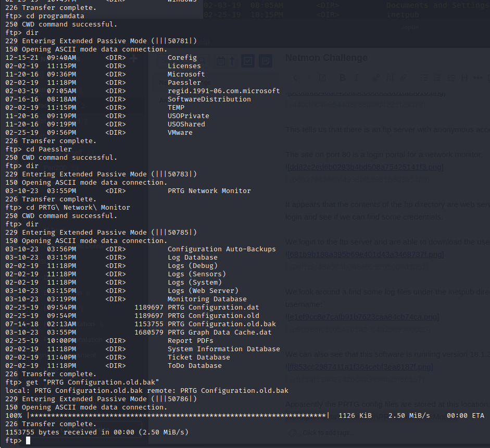The image size is (490, 448).
Task: Add a notebook with the plus icon
Action: click(x=133, y=58)
